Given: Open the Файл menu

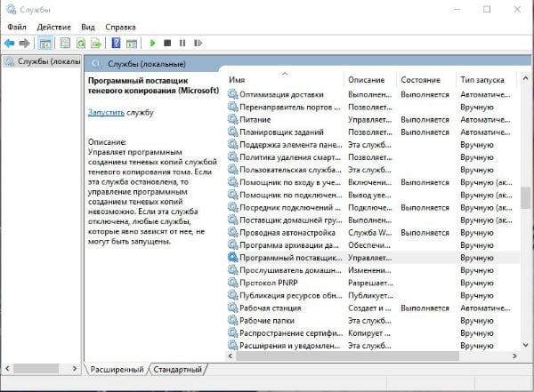Looking at the screenshot, I should tap(17, 27).
